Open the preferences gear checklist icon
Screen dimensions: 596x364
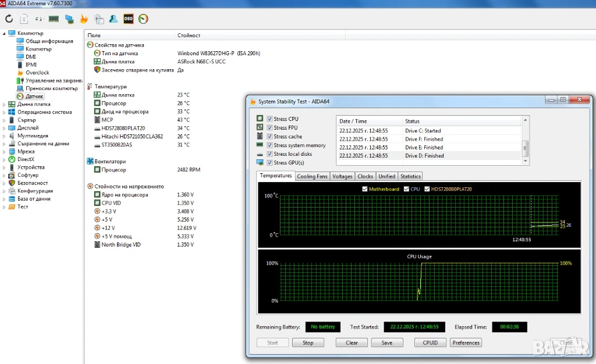pyautogui.click(x=99, y=19)
